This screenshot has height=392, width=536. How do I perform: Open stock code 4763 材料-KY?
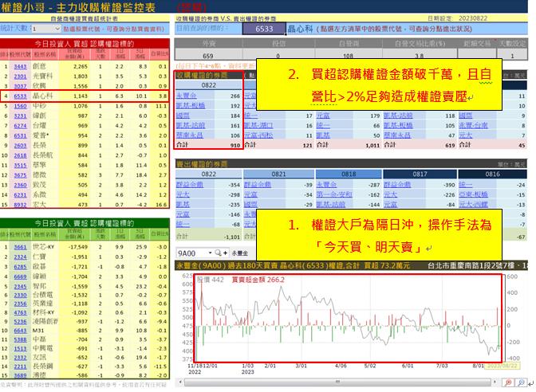click(x=20, y=312)
